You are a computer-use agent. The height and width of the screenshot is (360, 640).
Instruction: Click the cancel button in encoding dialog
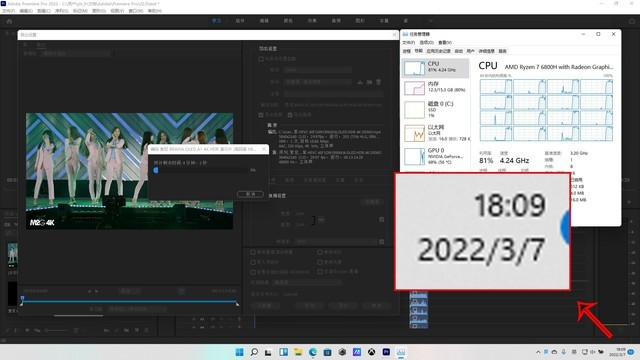tap(250, 194)
